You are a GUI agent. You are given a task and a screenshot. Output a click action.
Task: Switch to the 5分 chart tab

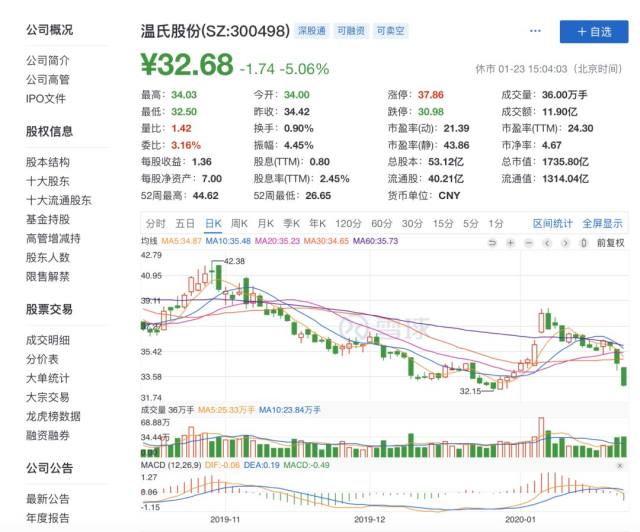(x=471, y=223)
